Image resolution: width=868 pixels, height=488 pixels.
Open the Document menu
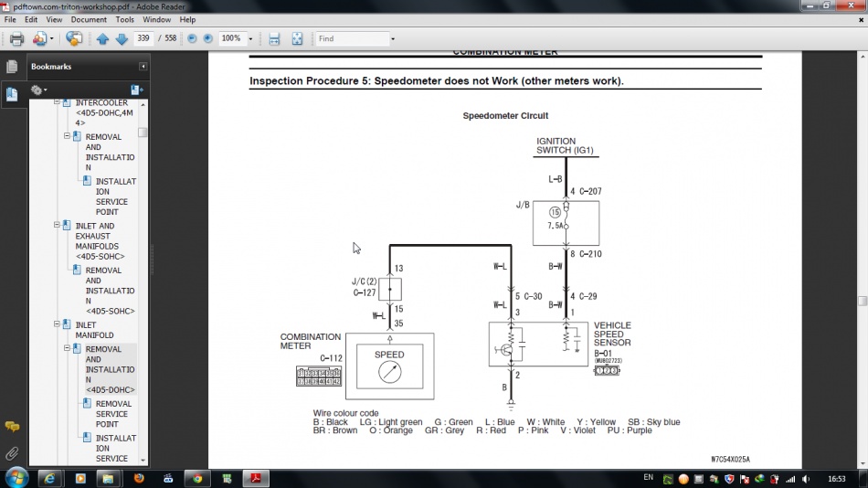pyautogui.click(x=89, y=19)
